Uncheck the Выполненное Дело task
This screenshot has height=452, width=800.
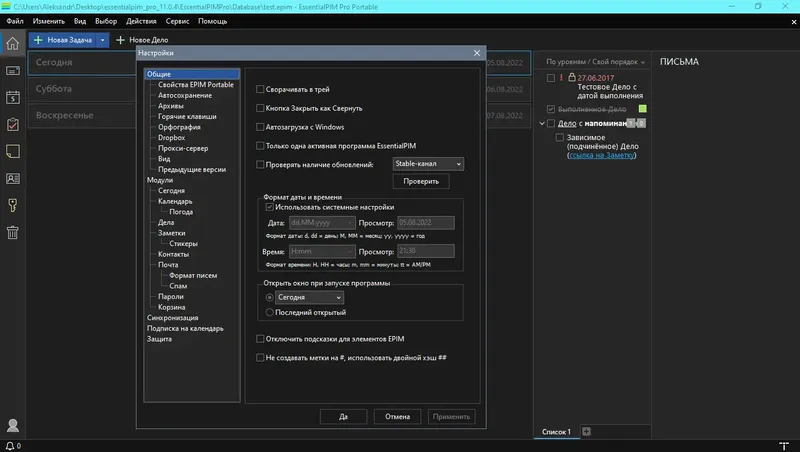click(x=551, y=109)
